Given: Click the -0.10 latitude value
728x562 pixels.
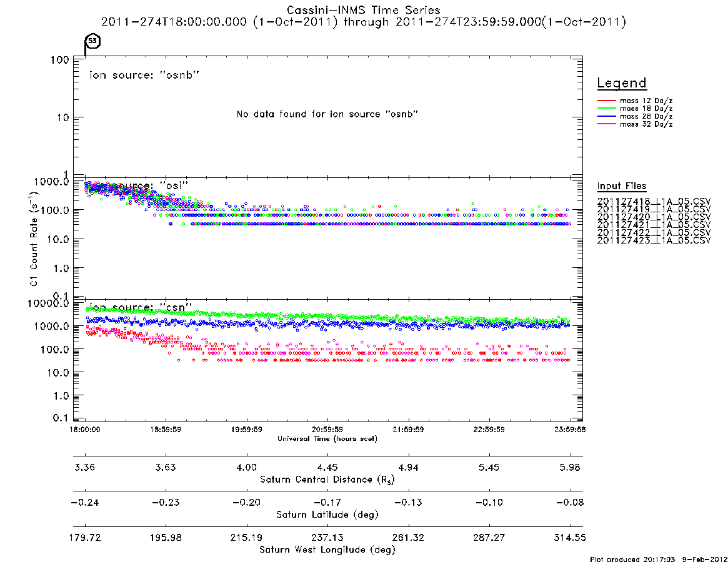Looking at the screenshot, I should click(489, 503).
